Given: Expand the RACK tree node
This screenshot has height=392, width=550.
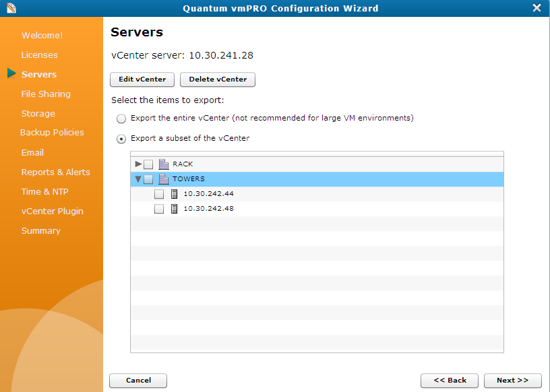Looking at the screenshot, I should (137, 164).
